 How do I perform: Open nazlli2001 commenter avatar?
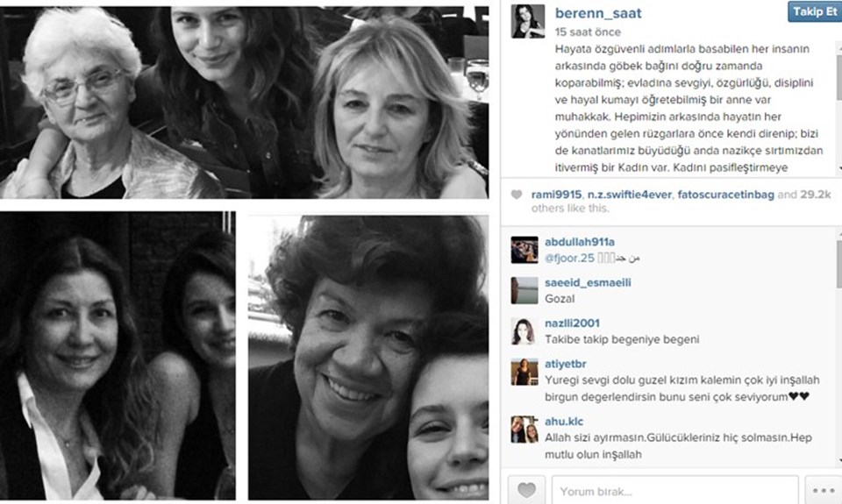click(x=524, y=331)
